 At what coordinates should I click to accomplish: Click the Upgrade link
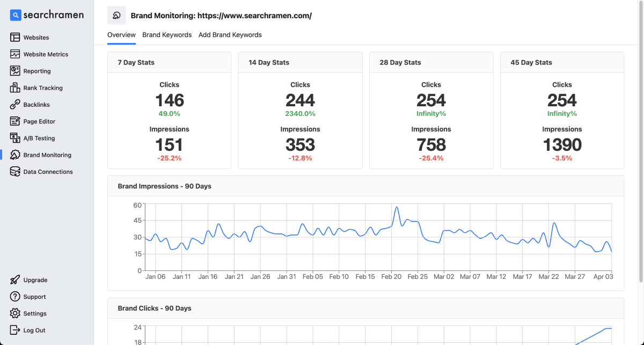pyautogui.click(x=35, y=280)
